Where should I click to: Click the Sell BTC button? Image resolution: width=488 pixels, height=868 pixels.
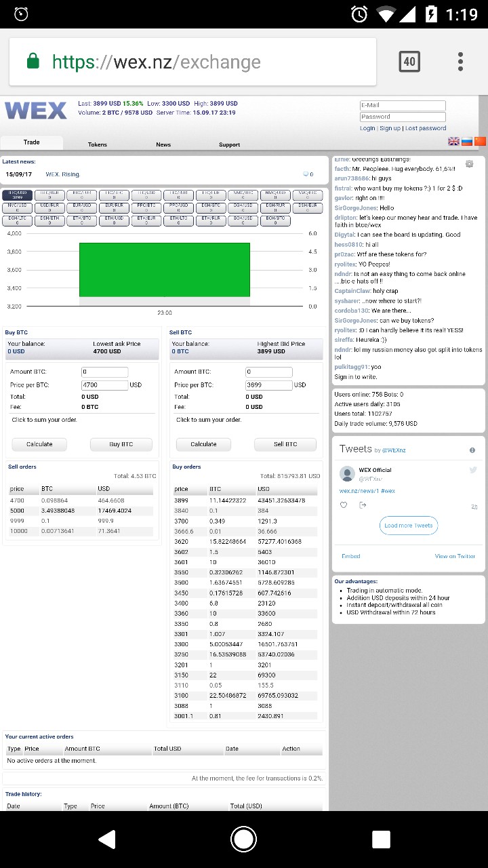pyautogui.click(x=285, y=444)
